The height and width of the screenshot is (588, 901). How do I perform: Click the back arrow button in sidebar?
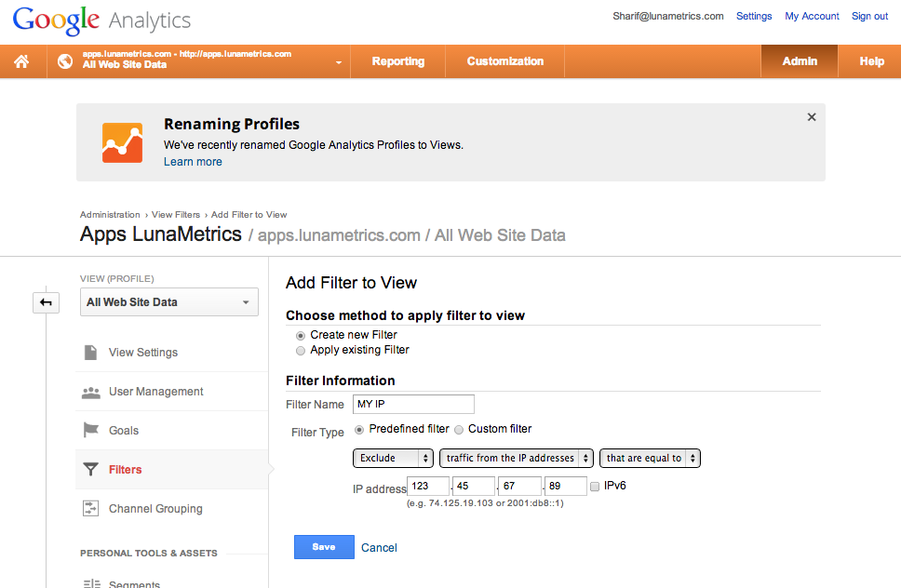pyautogui.click(x=46, y=302)
